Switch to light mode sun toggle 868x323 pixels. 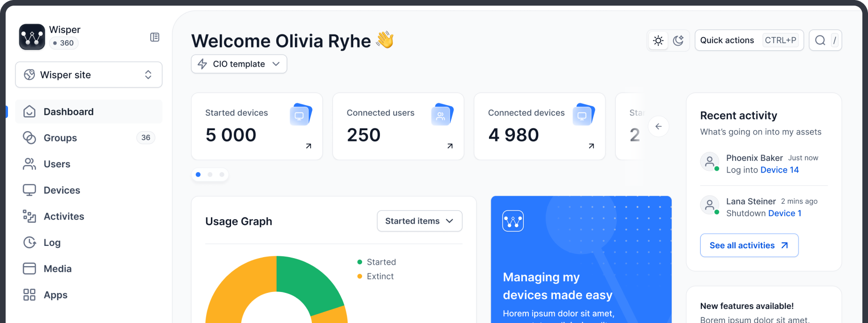point(659,40)
